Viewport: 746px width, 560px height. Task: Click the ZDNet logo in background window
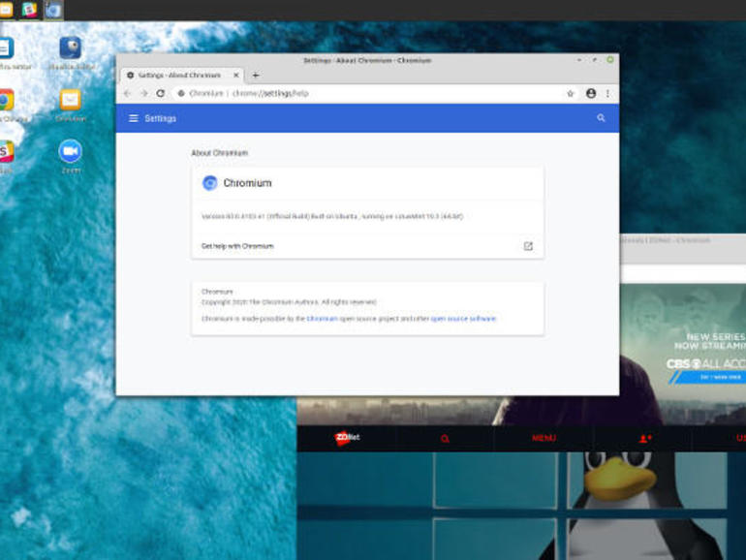pos(347,438)
